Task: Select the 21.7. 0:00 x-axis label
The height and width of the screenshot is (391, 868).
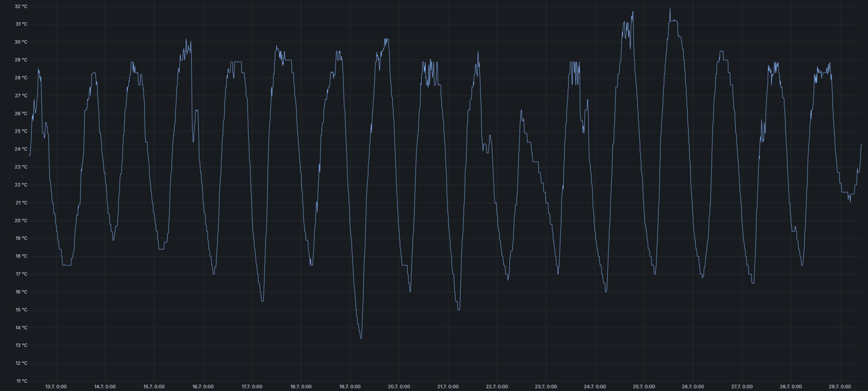Action: pyautogui.click(x=448, y=386)
